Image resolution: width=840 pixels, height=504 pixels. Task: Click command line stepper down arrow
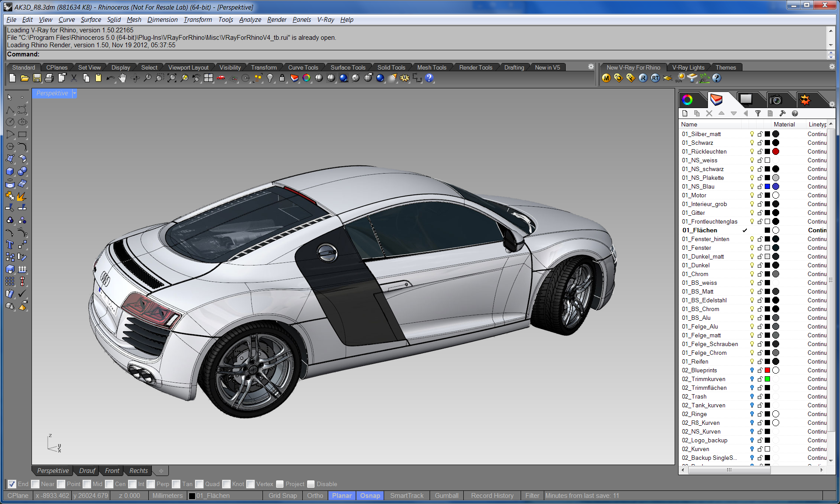831,57
